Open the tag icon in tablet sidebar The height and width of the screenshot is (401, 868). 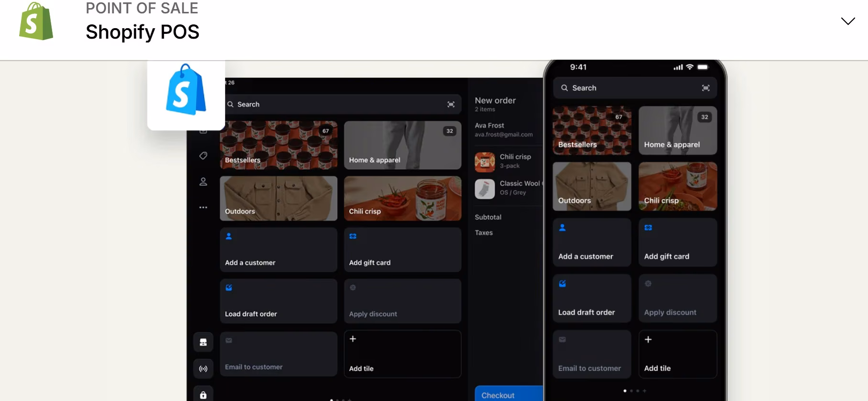(203, 156)
